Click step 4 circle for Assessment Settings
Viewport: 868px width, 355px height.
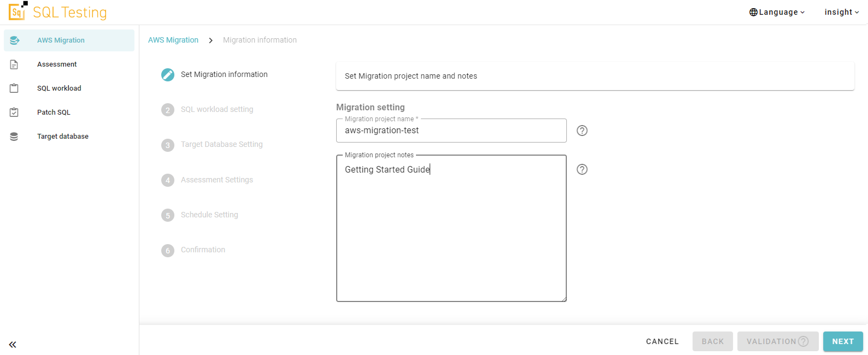pyautogui.click(x=168, y=180)
